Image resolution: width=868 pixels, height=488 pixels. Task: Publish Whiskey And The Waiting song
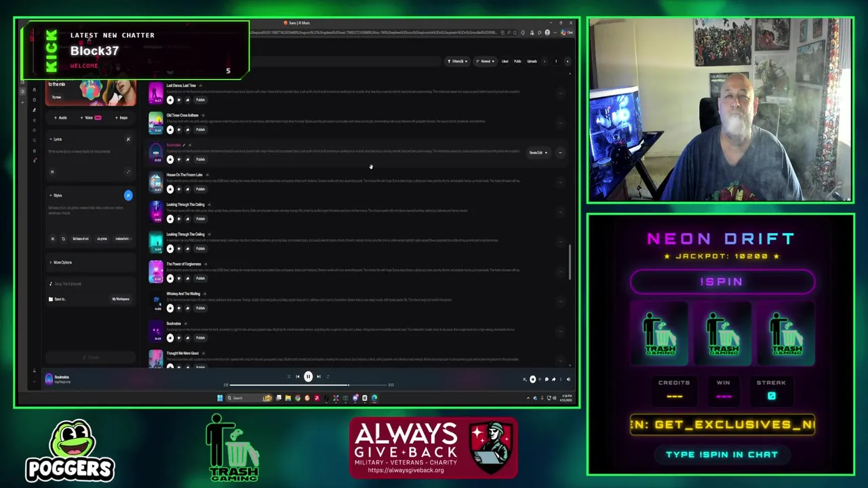(x=200, y=308)
